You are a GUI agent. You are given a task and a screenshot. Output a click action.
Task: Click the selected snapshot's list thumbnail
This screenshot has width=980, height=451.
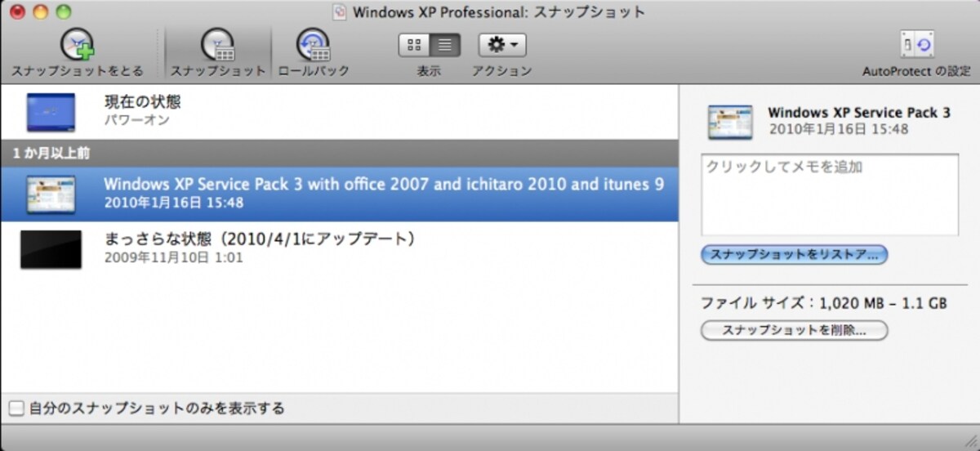coord(51,194)
